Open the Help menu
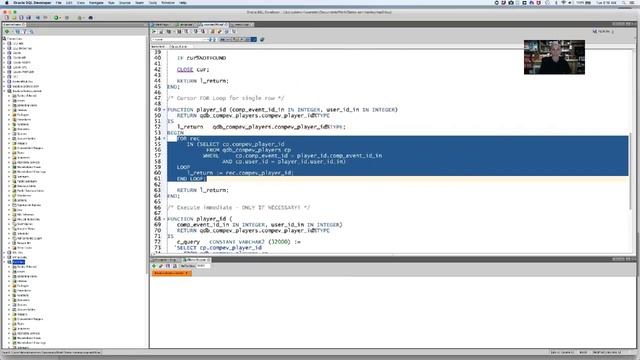The image size is (640, 360). pos(183,2)
